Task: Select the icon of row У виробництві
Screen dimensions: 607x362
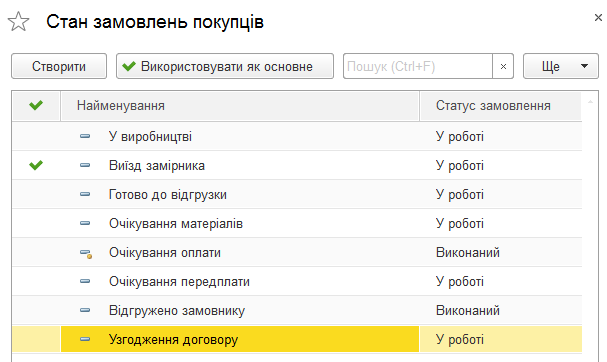Action: (x=85, y=136)
